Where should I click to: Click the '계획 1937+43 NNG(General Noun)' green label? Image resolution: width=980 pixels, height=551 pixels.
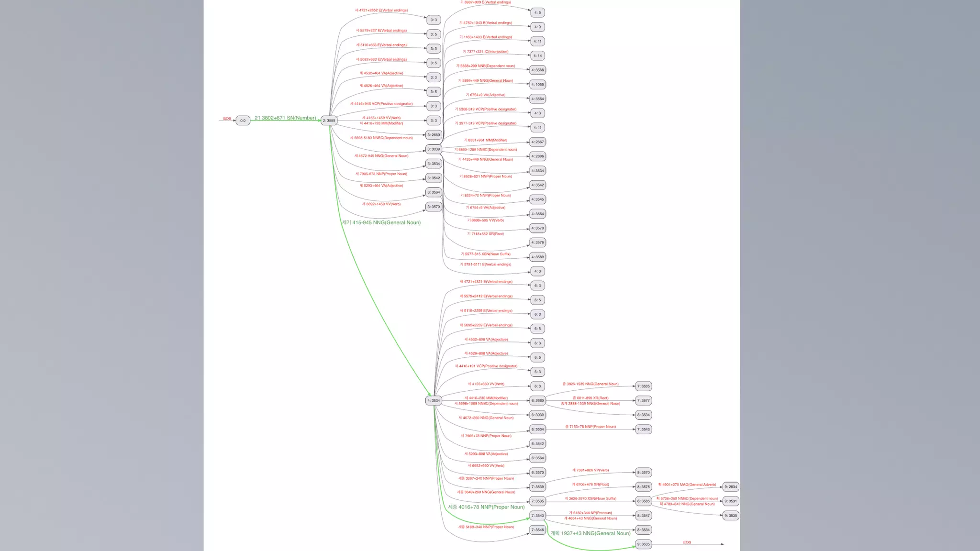(590, 533)
